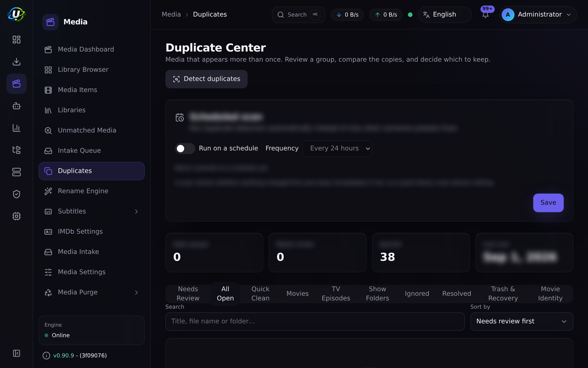Click the Media breadcrumb link
Image resolution: width=588 pixels, height=368 pixels.
point(171,14)
